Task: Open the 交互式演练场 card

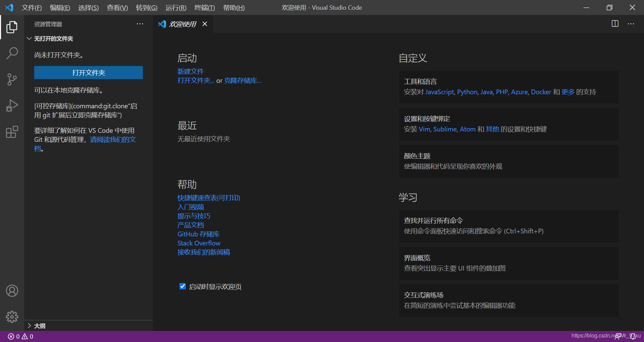Action: pos(509,300)
